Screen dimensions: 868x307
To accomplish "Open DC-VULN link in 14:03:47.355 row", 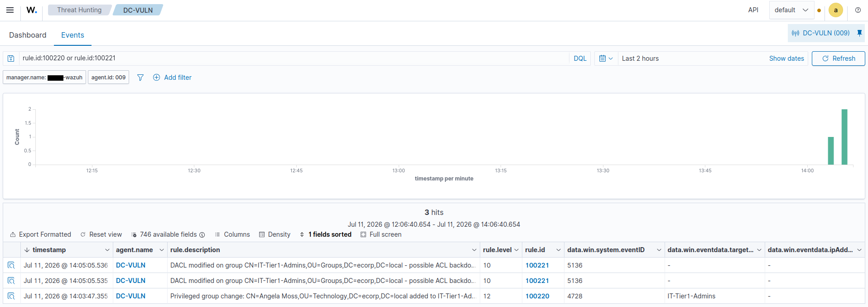I will (130, 296).
